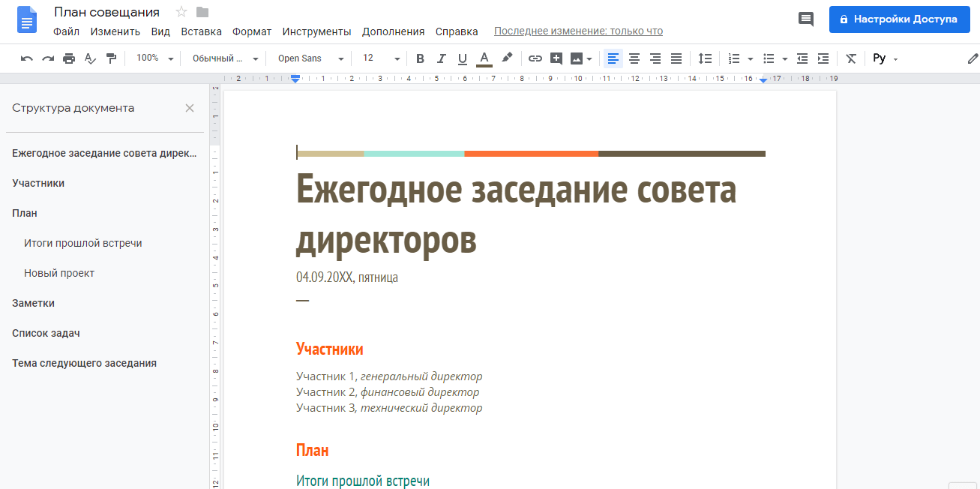Jump to 'Список задач' in the document outline

pyautogui.click(x=46, y=333)
